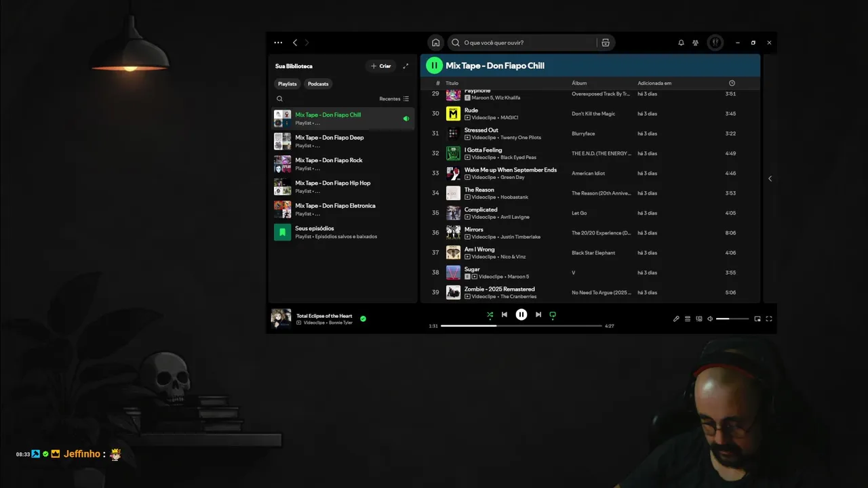Open Seus episódios in library

(x=343, y=232)
